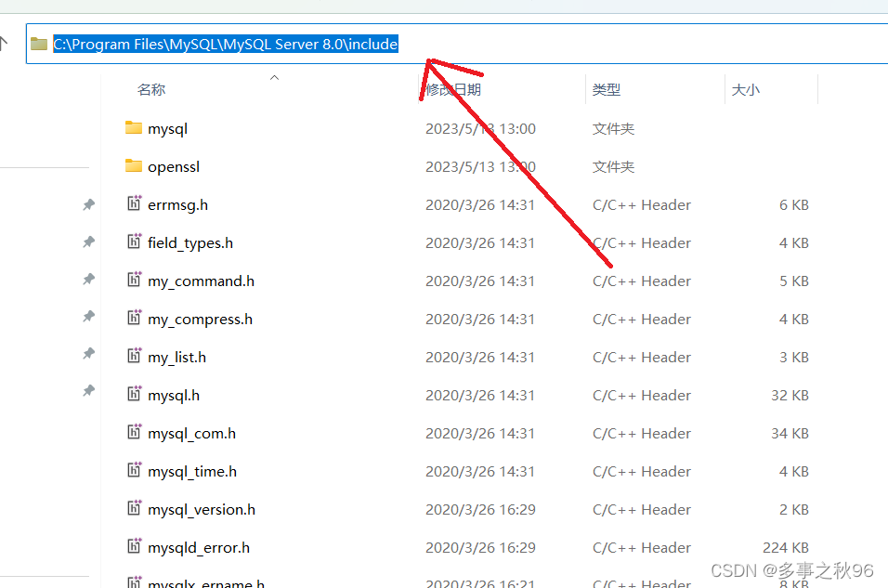Select the highlighted path in address bar
The width and height of the screenshot is (888, 588).
[x=223, y=43]
